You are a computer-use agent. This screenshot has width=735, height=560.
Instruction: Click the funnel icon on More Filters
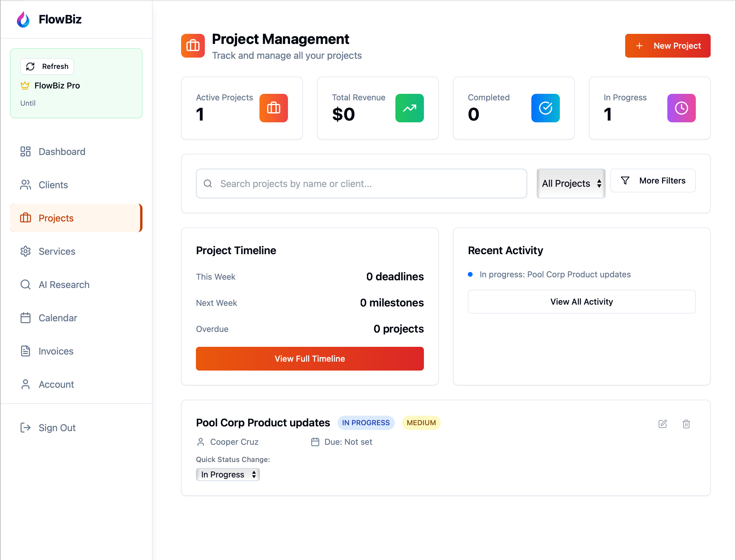pos(625,180)
